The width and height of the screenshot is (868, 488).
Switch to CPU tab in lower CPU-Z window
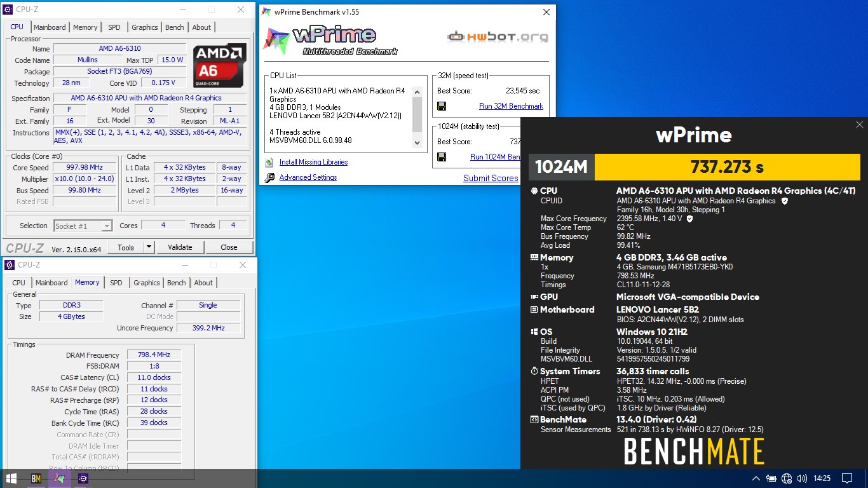click(x=19, y=283)
